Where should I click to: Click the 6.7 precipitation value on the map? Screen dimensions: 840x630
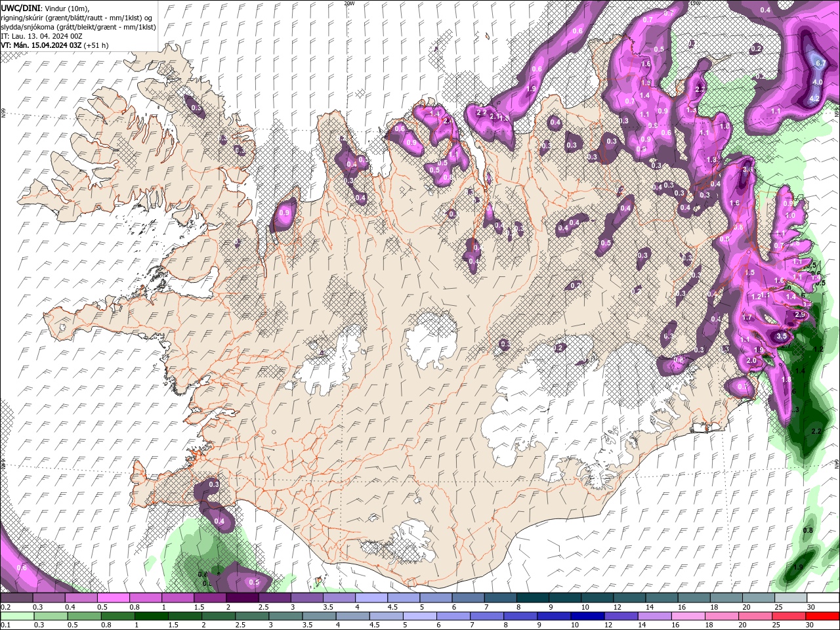pyautogui.click(x=820, y=62)
